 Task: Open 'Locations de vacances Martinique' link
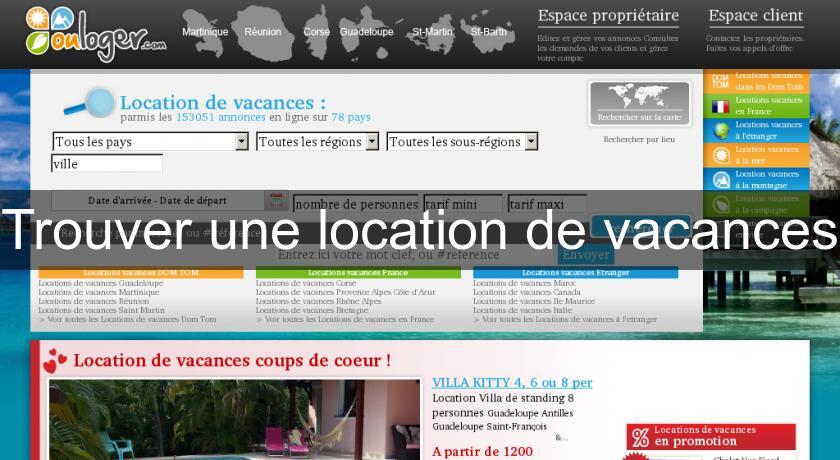tap(99, 292)
